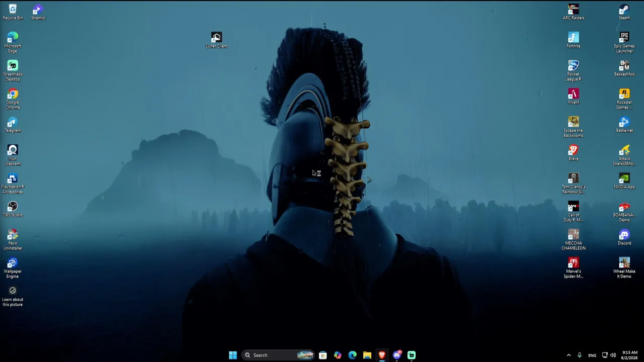This screenshot has width=644, height=362.
Task: Click the Learn about this picture icon
Action: pos(13,296)
